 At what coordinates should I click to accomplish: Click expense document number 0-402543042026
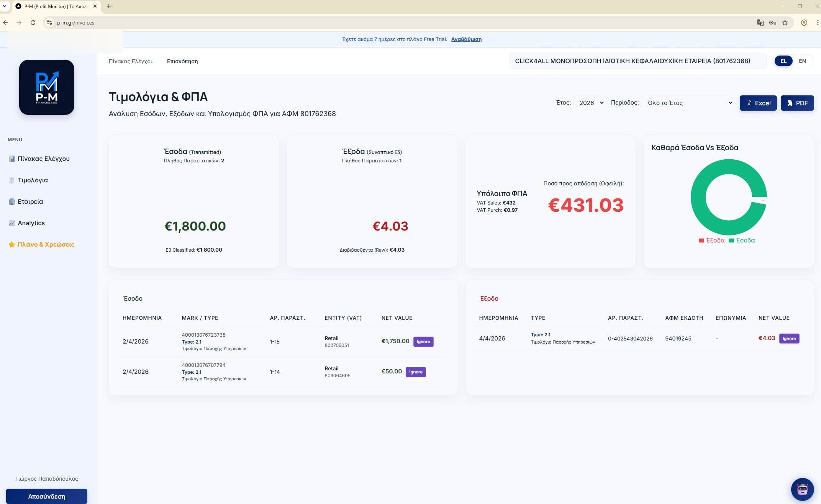[x=630, y=339]
